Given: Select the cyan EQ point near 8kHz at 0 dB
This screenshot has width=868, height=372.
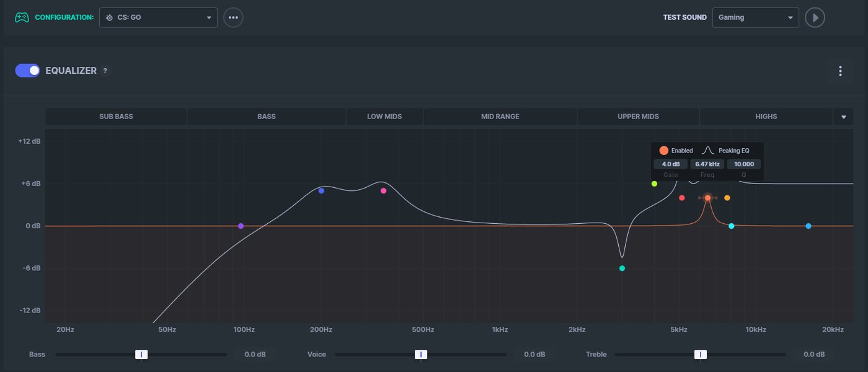Looking at the screenshot, I should tap(732, 226).
